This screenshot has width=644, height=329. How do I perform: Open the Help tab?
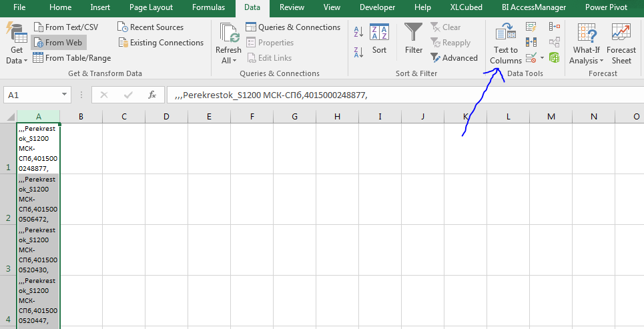tap(422, 7)
